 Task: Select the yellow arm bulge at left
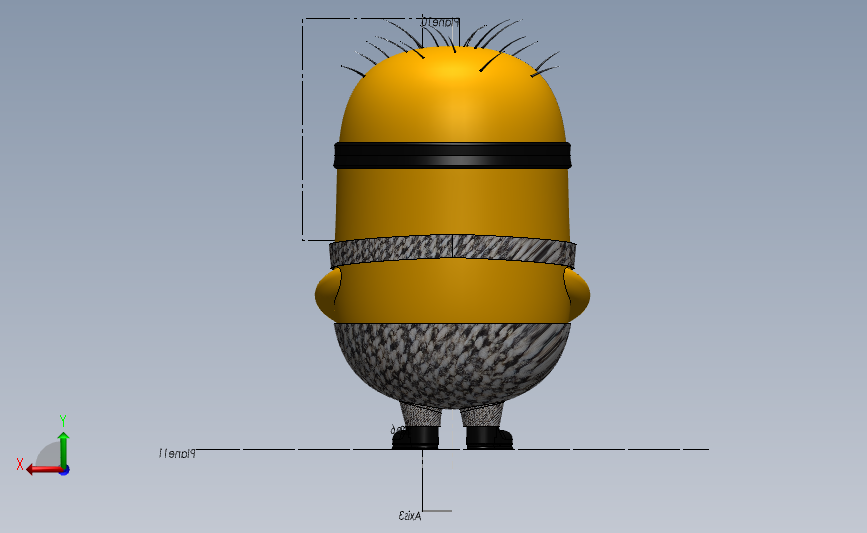pos(327,294)
